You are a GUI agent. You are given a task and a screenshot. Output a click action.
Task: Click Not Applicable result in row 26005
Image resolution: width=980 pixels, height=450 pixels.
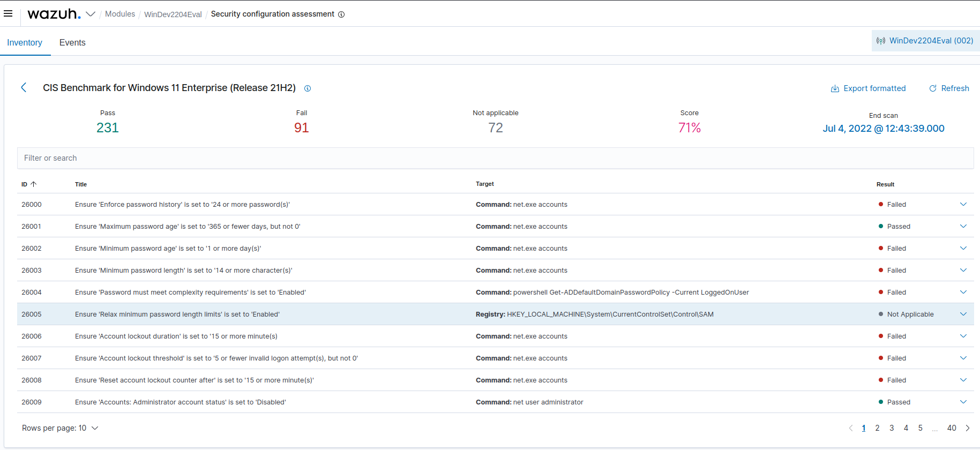906,314
